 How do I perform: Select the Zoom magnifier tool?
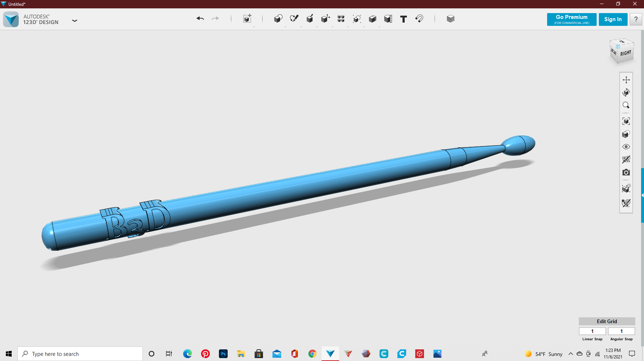(626, 105)
